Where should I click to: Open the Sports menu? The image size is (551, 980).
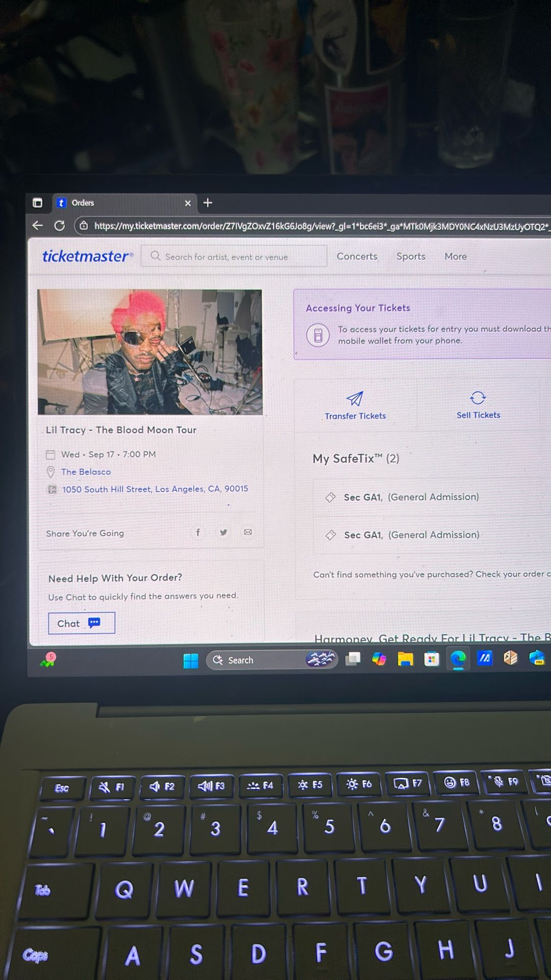pyautogui.click(x=411, y=256)
